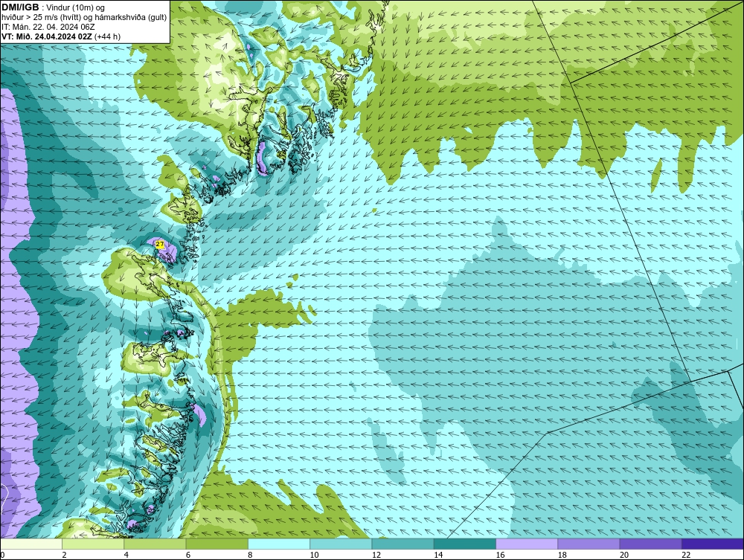Select the 8–10 m/s light cyan swatch
The image size is (744, 560).
click(x=279, y=544)
